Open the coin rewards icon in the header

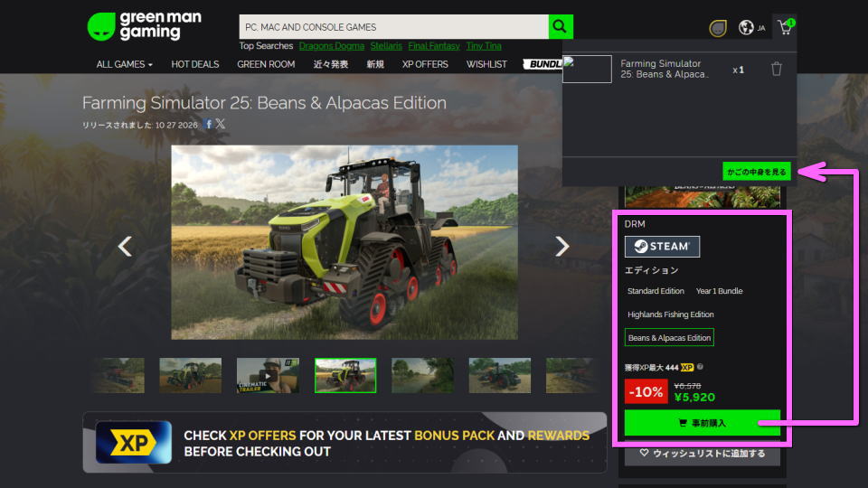pyautogui.click(x=717, y=28)
